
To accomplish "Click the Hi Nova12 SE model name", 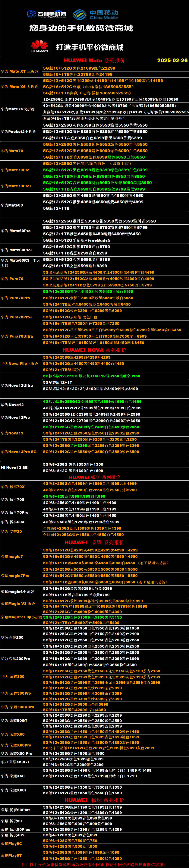I will (x=14, y=468).
